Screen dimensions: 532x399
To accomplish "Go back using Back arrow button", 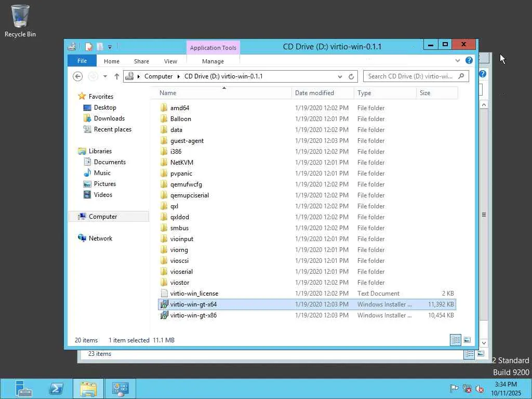I will click(x=78, y=76).
